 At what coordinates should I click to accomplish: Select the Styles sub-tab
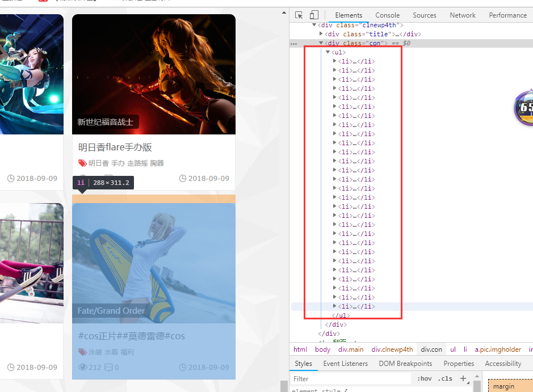(303, 364)
